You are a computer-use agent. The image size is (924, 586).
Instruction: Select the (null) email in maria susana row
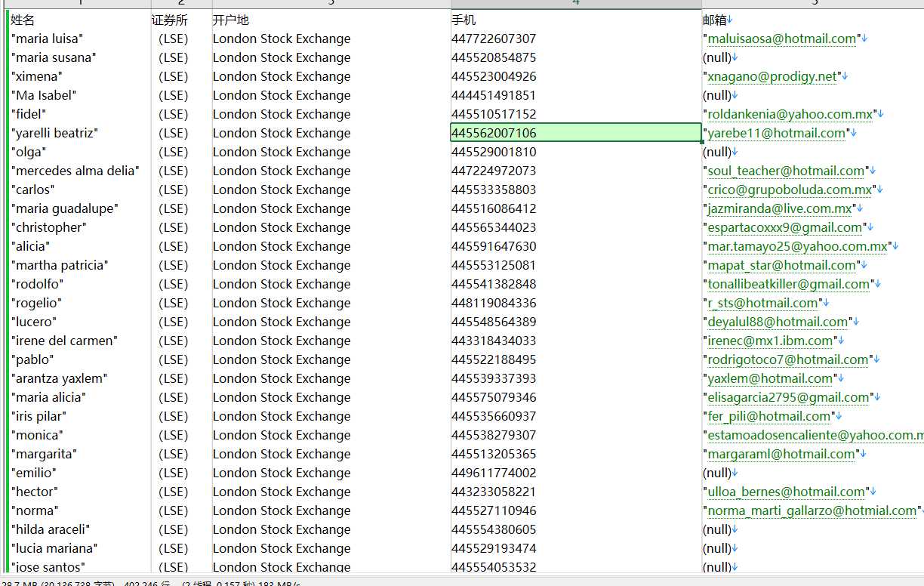pyautogui.click(x=717, y=57)
